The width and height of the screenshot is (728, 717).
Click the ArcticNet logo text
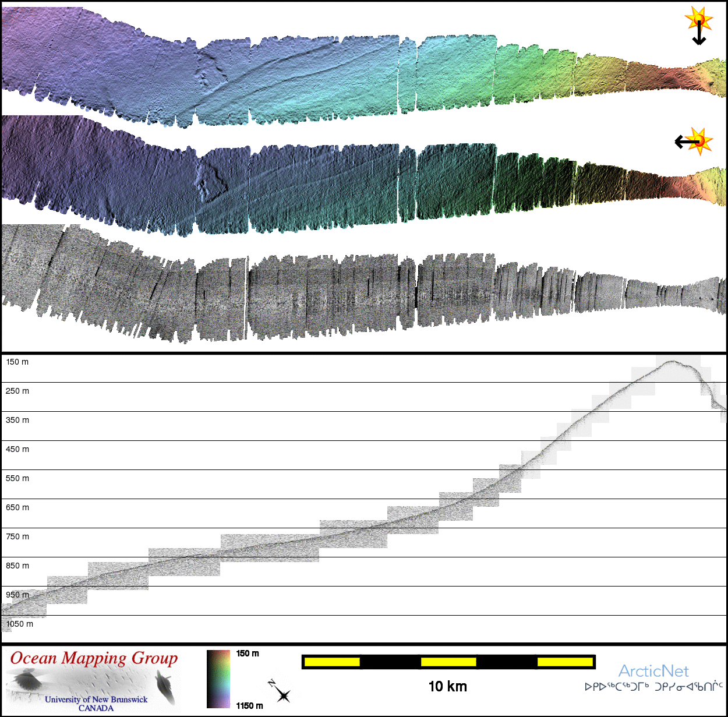coord(653,671)
